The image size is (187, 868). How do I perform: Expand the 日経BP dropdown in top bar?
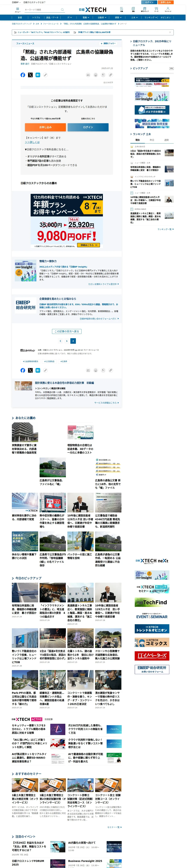pos(16,2)
